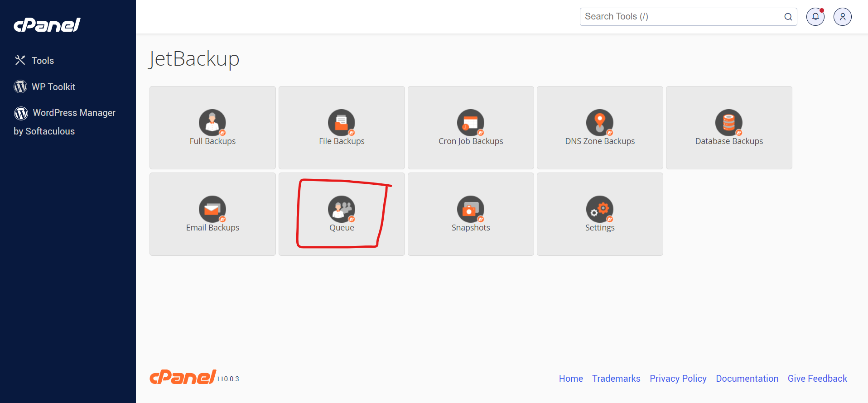Click the DNS Zone Backups label
The width and height of the screenshot is (868, 403).
600,141
